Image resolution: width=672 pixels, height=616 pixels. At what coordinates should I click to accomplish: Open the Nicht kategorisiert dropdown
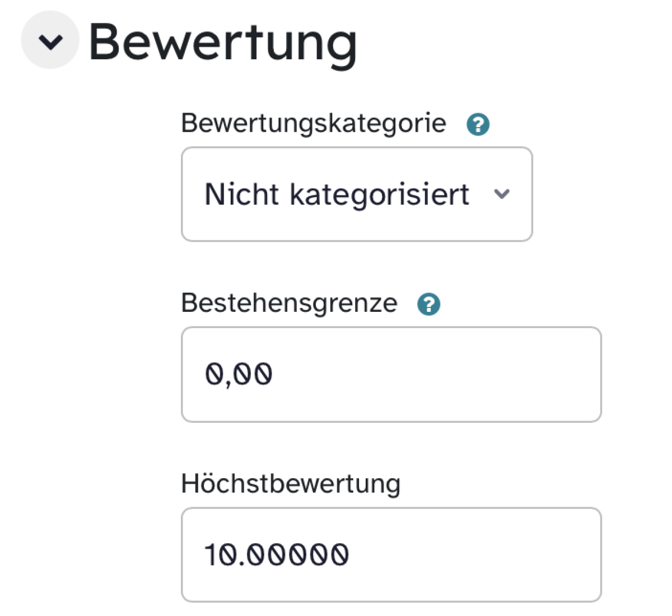357,194
